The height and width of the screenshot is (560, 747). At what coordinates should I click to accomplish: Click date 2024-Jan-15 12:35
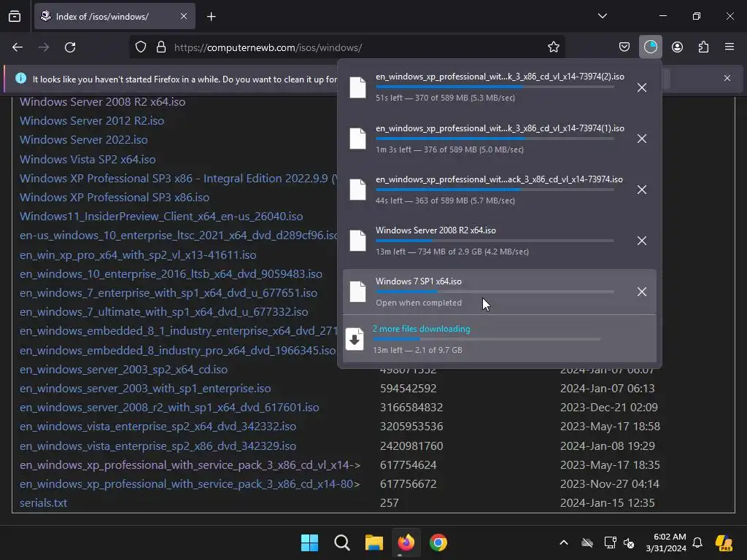pyautogui.click(x=608, y=503)
